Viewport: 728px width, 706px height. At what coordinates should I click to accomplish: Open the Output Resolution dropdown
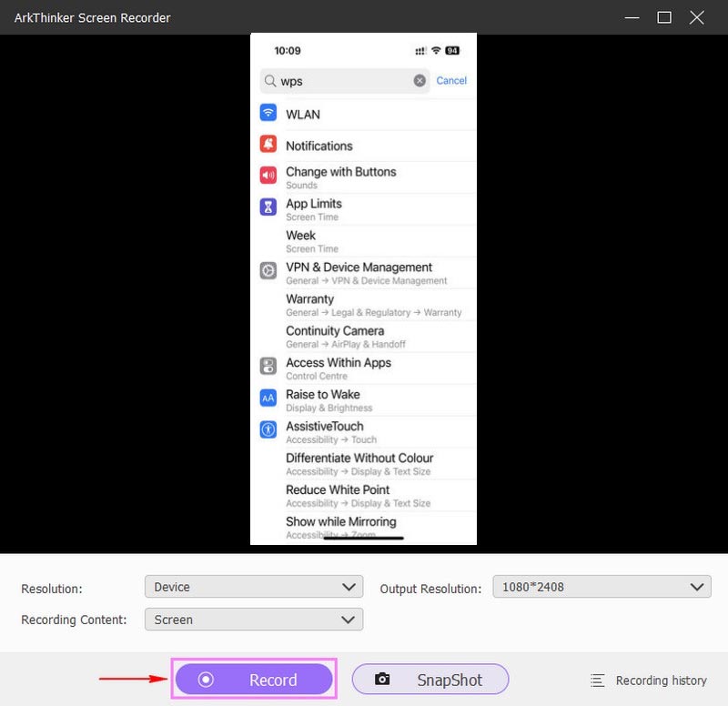click(602, 587)
